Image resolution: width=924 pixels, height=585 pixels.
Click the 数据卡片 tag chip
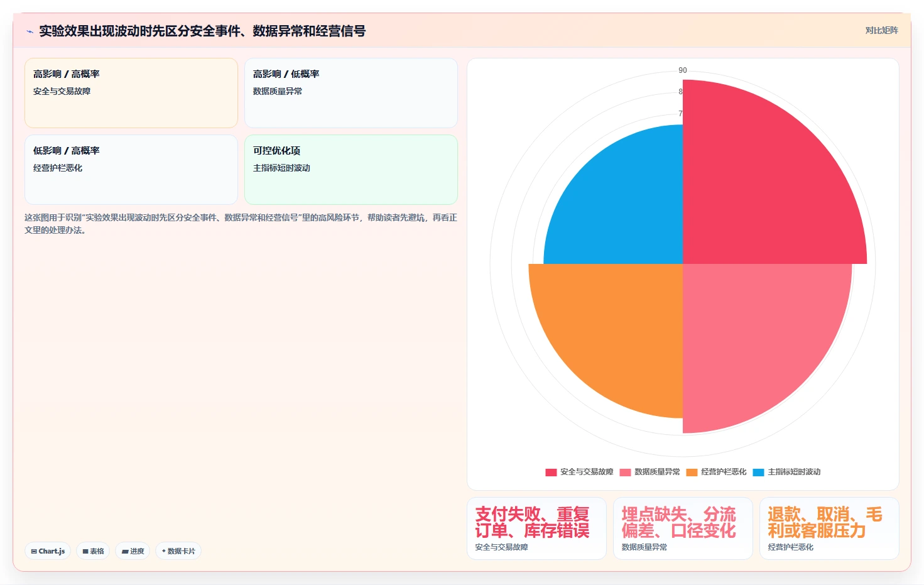pos(178,551)
